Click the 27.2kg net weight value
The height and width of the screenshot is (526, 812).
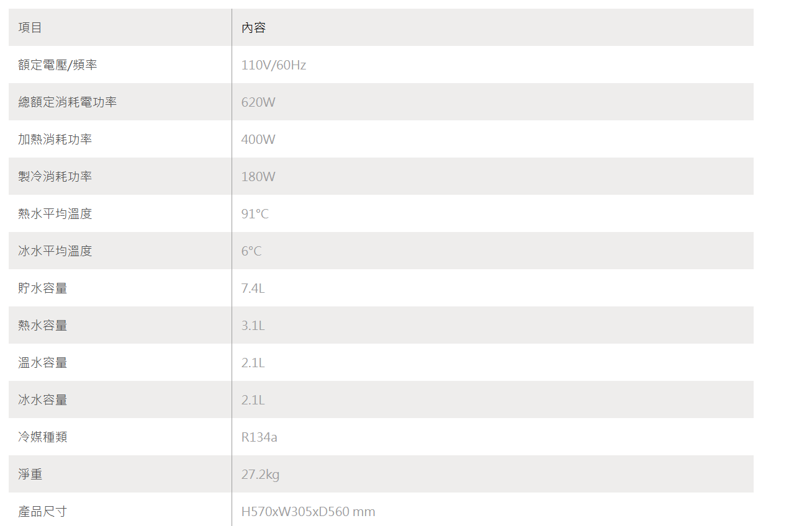(x=260, y=475)
